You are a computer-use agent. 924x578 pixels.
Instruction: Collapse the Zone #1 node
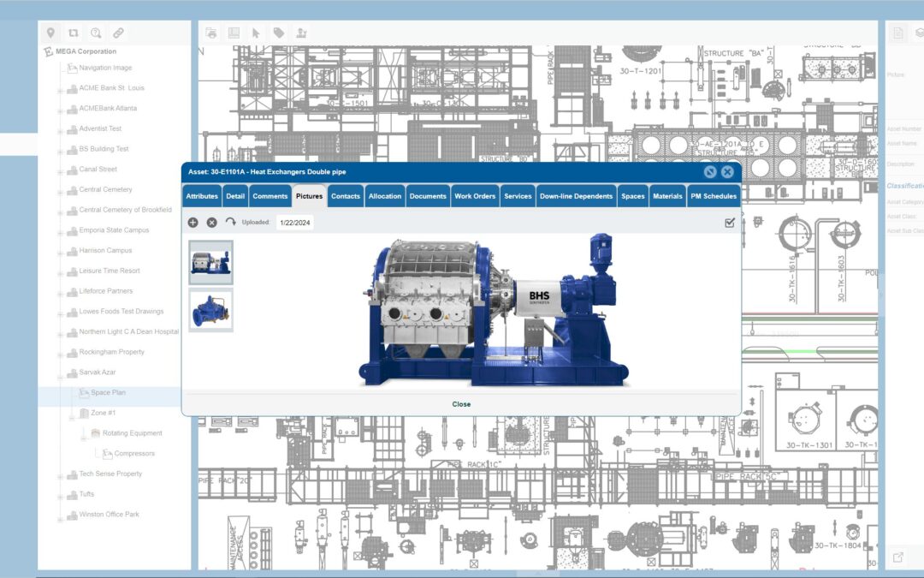tap(72, 416)
